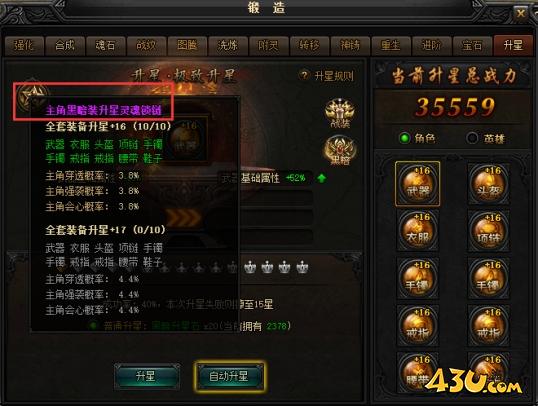Switch to the 强化 tab

click(24, 46)
